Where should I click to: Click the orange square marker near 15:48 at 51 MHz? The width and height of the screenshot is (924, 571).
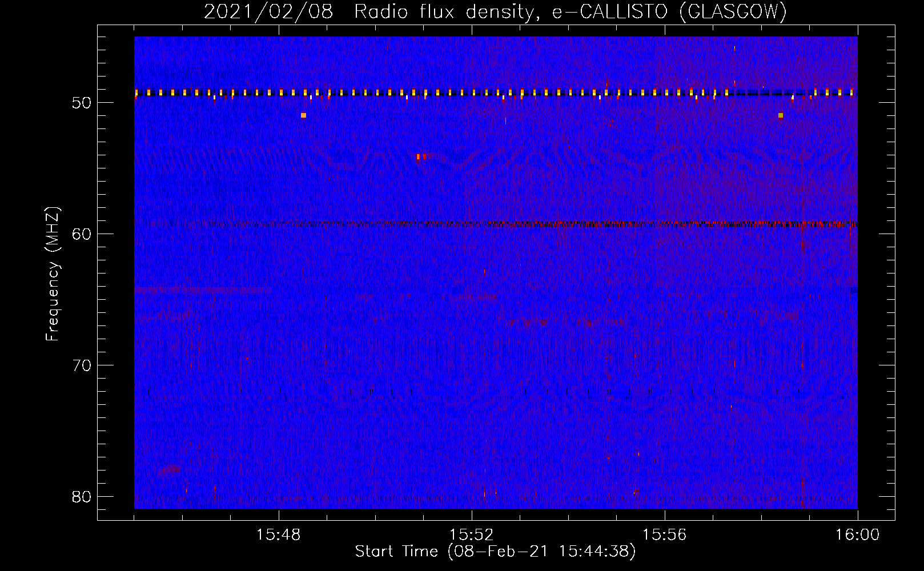(303, 115)
